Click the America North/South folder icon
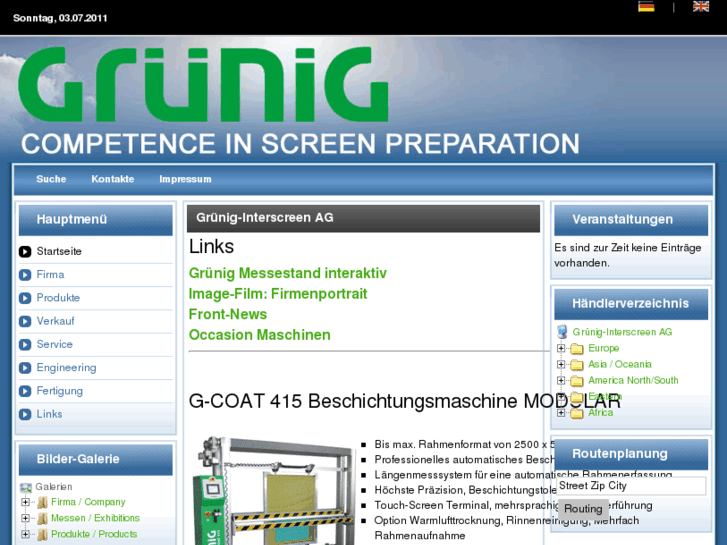Screen dimensions: 727x545 pyautogui.click(x=577, y=381)
